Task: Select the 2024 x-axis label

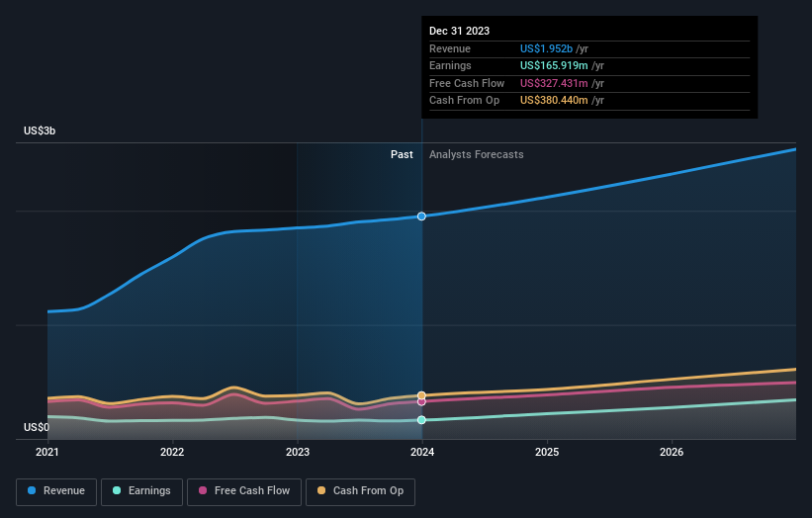Action: pyautogui.click(x=422, y=453)
